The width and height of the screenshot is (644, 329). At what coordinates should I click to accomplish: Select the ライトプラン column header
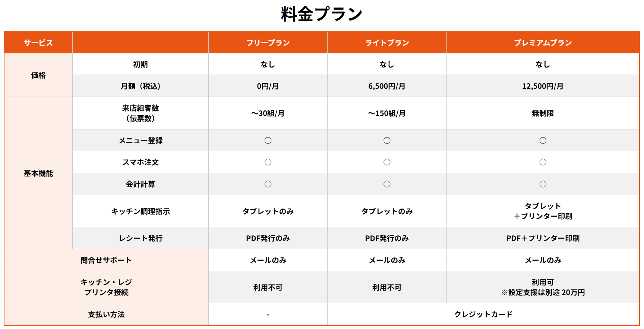387,43
